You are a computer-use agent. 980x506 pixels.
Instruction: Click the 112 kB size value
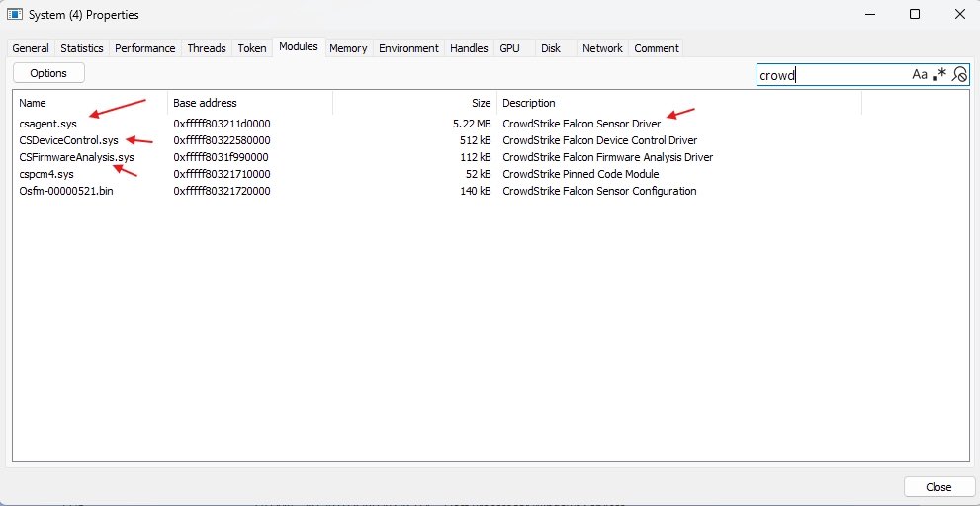point(475,157)
